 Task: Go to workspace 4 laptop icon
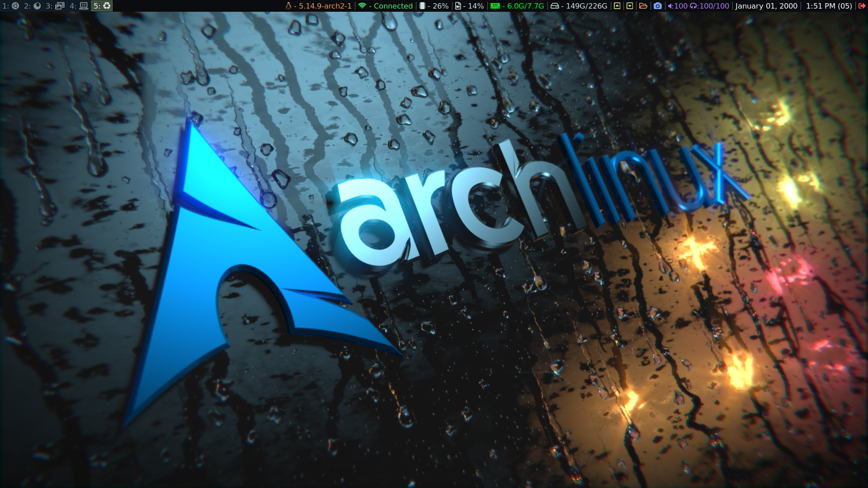coord(79,6)
